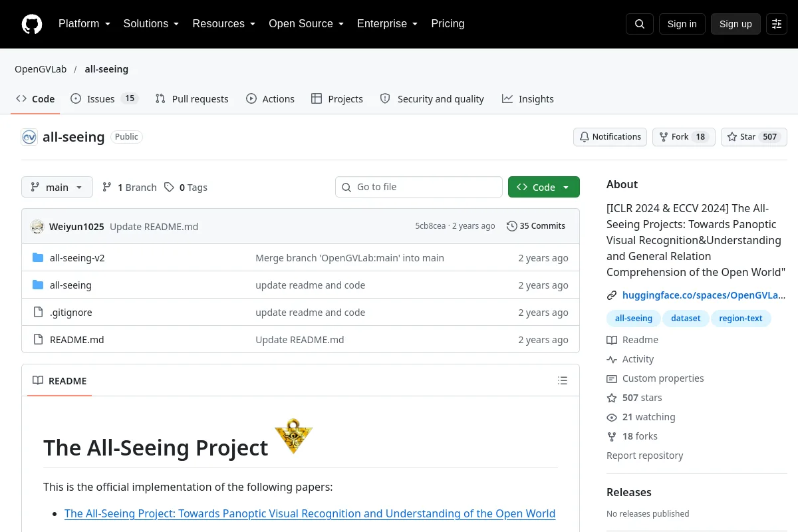The image size is (798, 532).
Task: Open the Merge branch 'OpenGVLab:main' commit message
Action: pos(350,258)
